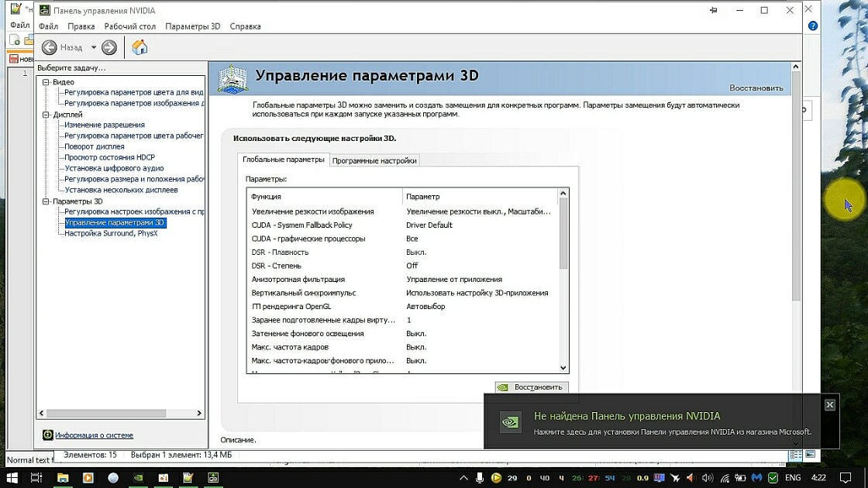Open the speaker volume tray icon

tap(708, 477)
